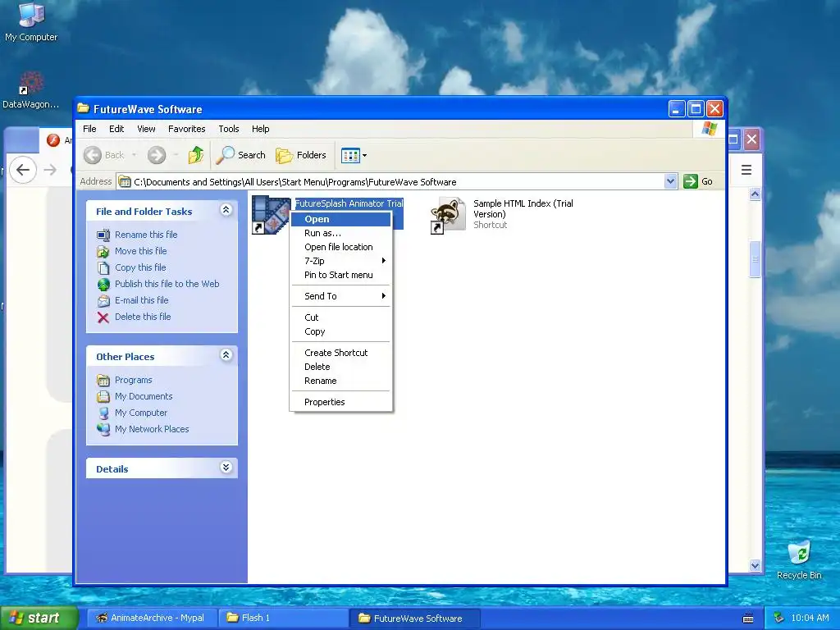
Task: Open the Tools menu
Action: (x=229, y=129)
